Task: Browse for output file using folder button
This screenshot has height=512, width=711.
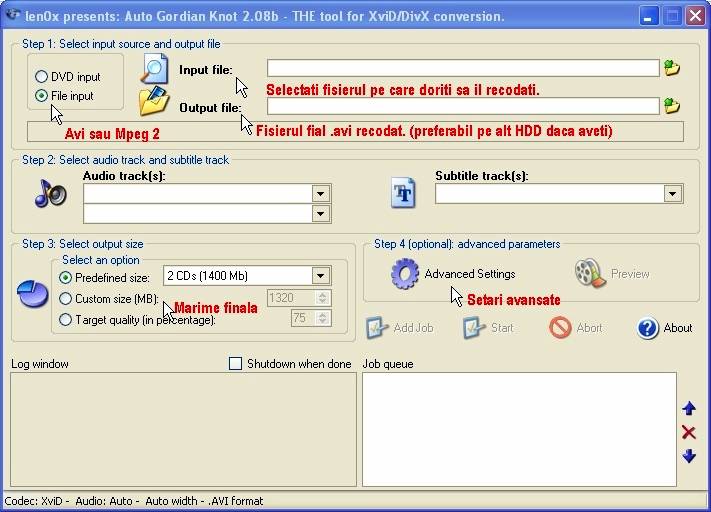Action: (x=672, y=106)
